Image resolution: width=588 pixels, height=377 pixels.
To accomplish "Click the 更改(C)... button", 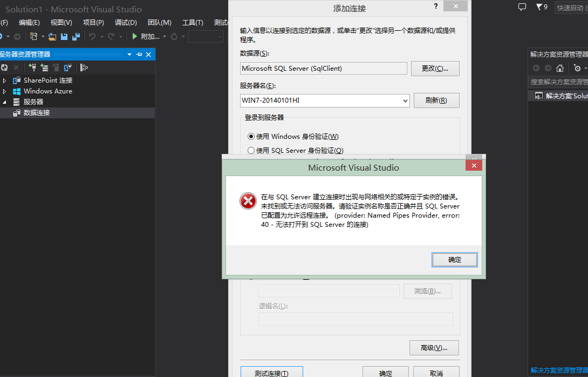I will [x=435, y=69].
